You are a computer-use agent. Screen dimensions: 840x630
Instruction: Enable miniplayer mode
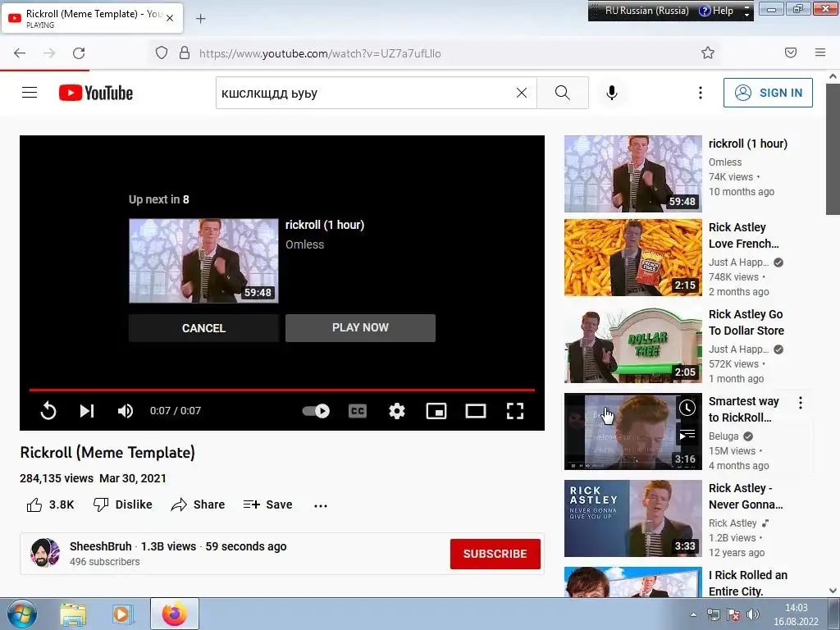436,411
